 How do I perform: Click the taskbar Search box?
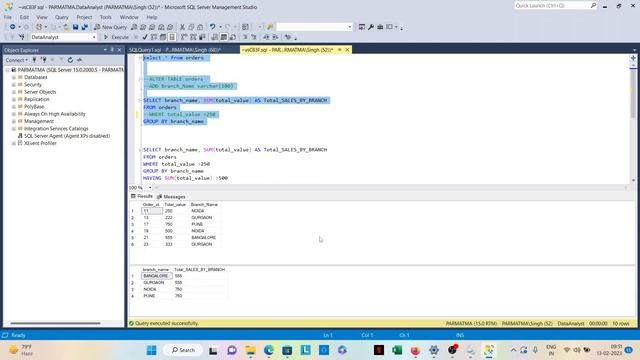click(x=183, y=350)
